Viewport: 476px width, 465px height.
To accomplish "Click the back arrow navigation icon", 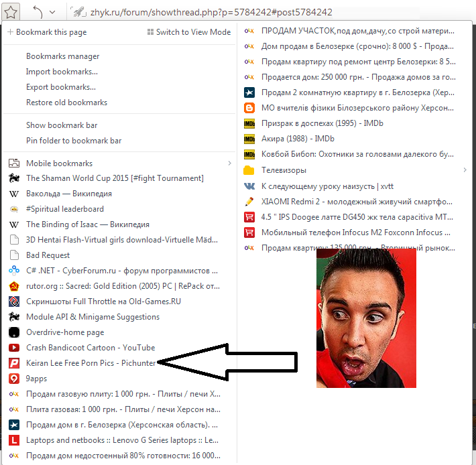I will point(38,12).
